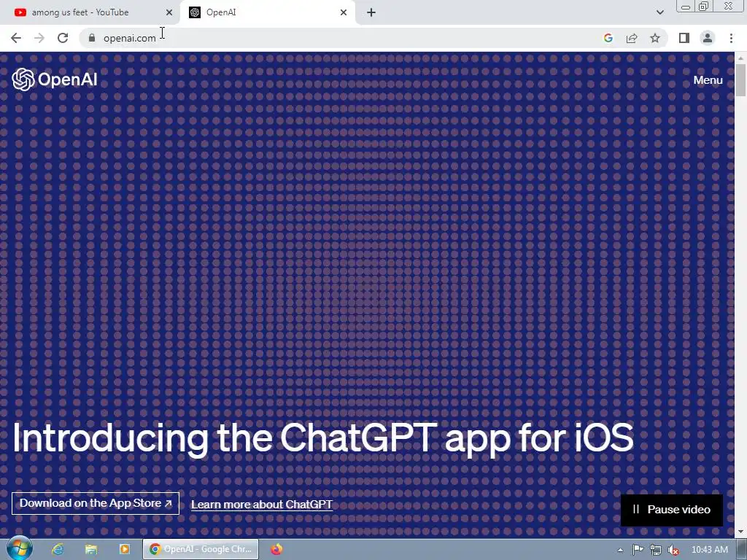Open the media player taskbar icon

(124, 549)
